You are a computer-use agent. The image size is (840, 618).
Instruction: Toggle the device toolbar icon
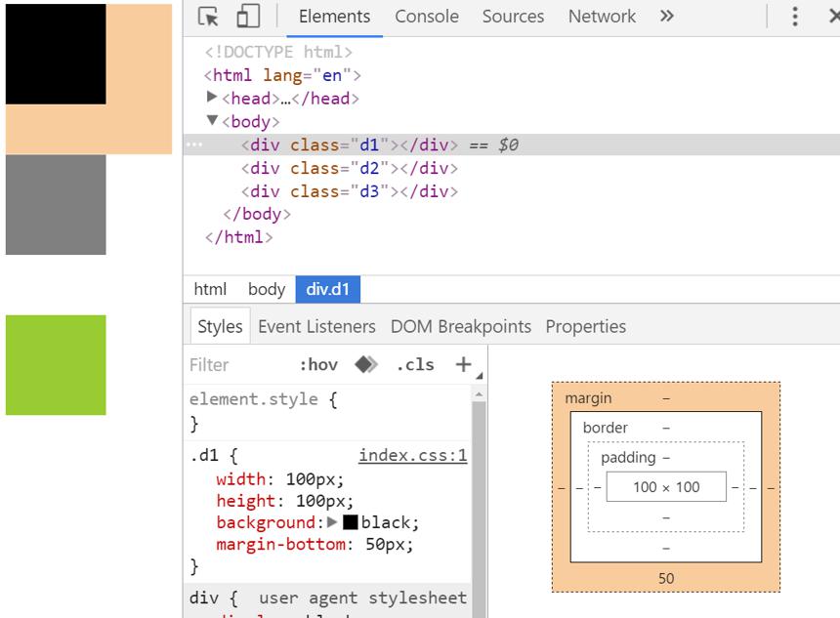[x=248, y=16]
